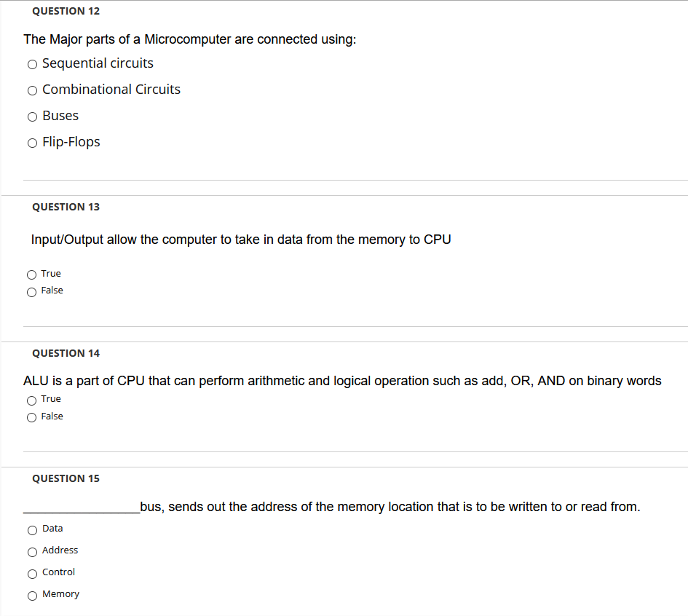Select 'Buses' for Question 12
688x616 pixels.
tap(32, 117)
